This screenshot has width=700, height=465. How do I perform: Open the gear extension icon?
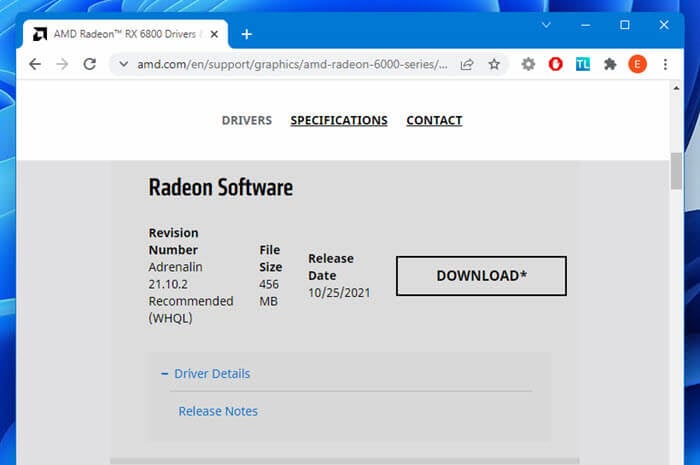tap(528, 64)
